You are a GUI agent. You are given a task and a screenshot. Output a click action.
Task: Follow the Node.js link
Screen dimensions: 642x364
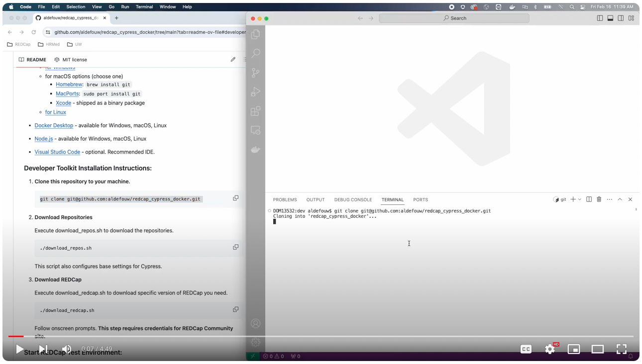44,139
